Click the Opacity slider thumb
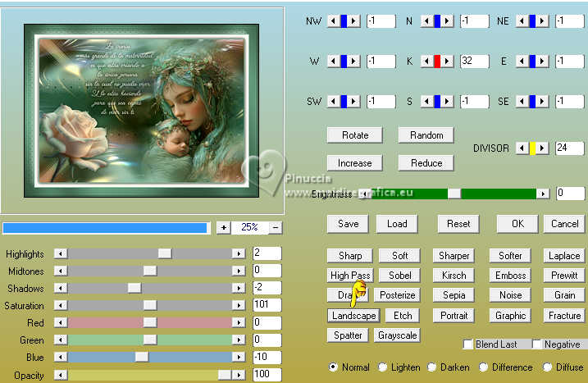 coord(225,374)
